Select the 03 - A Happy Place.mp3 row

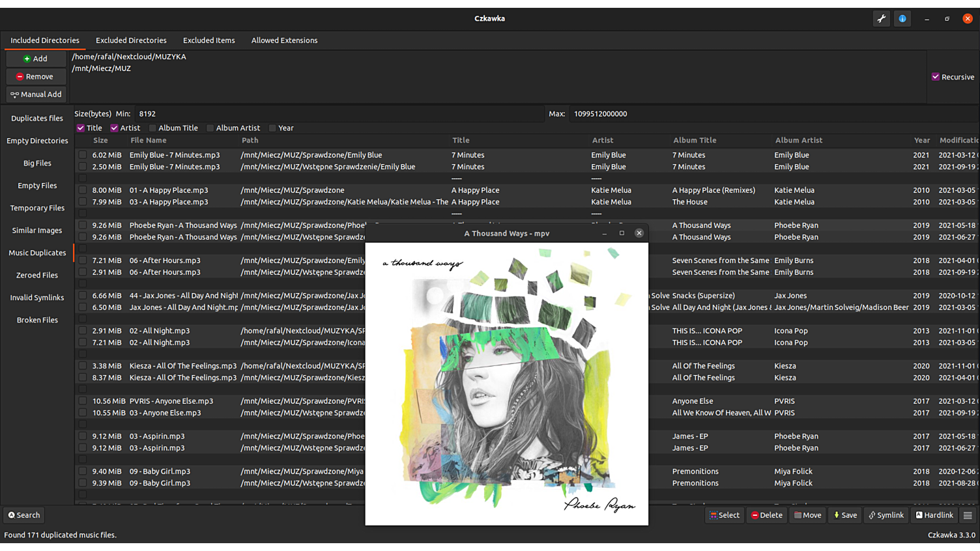(526, 202)
